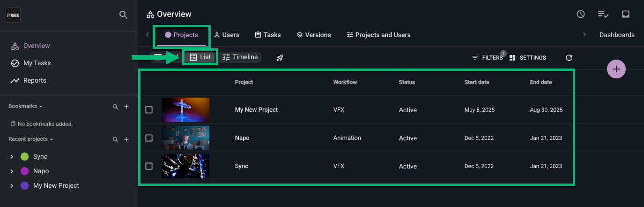Expand the Sync project in the sidebar

tap(12, 157)
